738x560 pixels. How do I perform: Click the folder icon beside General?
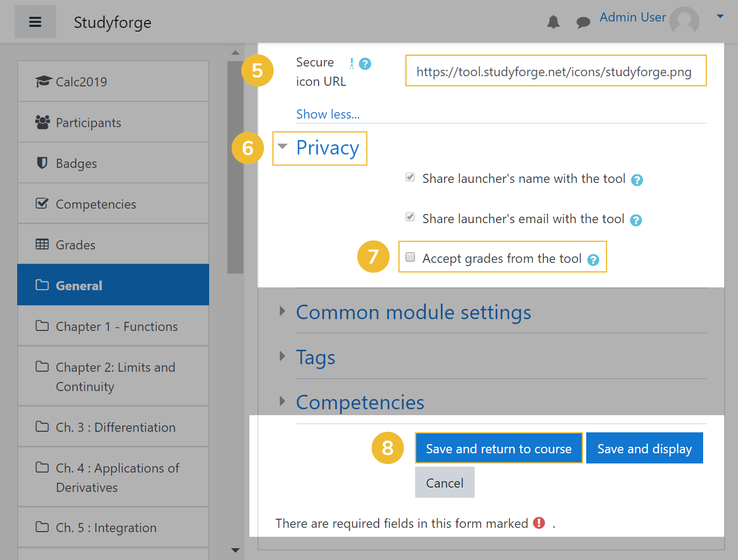coord(42,285)
